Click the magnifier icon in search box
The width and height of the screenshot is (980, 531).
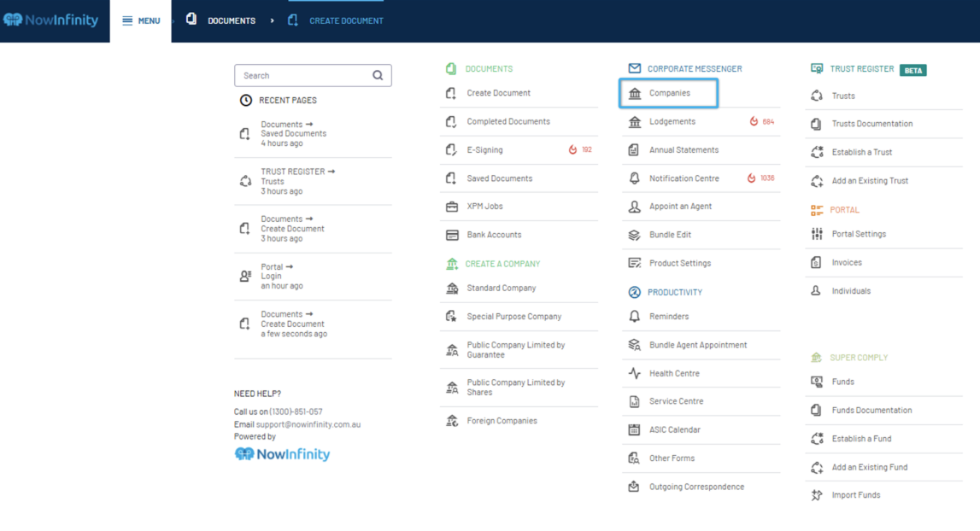378,75
